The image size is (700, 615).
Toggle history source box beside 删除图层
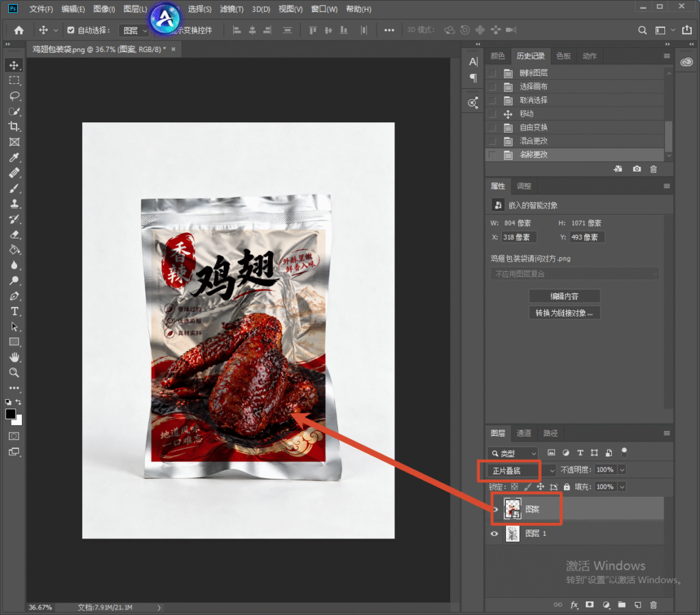click(x=492, y=73)
